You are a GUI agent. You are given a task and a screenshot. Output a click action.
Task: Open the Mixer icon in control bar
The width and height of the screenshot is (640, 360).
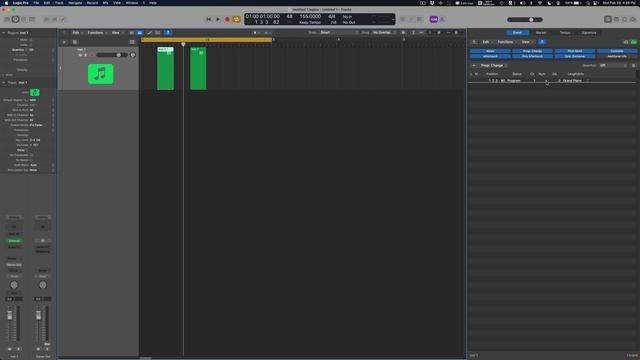[x=54, y=19]
